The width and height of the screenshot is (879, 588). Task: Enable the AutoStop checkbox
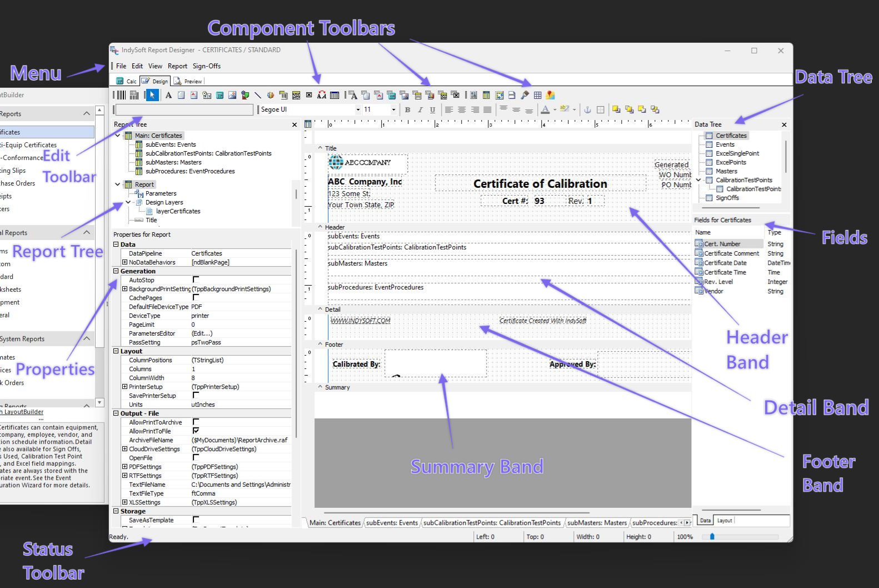tap(196, 280)
